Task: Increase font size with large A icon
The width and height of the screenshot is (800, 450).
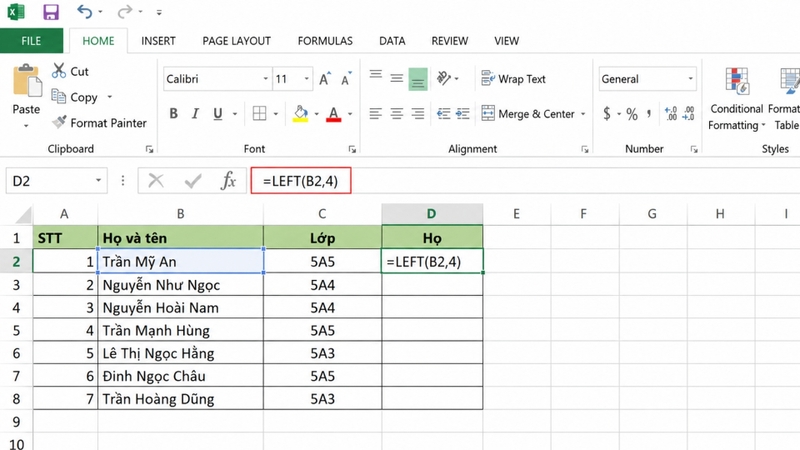Action: (x=324, y=79)
